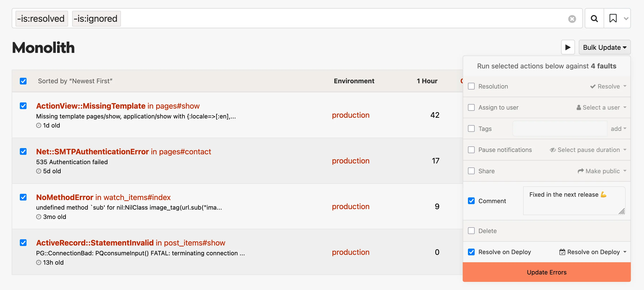Viewport: 644px width, 290px height.
Task: Click the share arrow icon near Make public
Action: coord(581,171)
